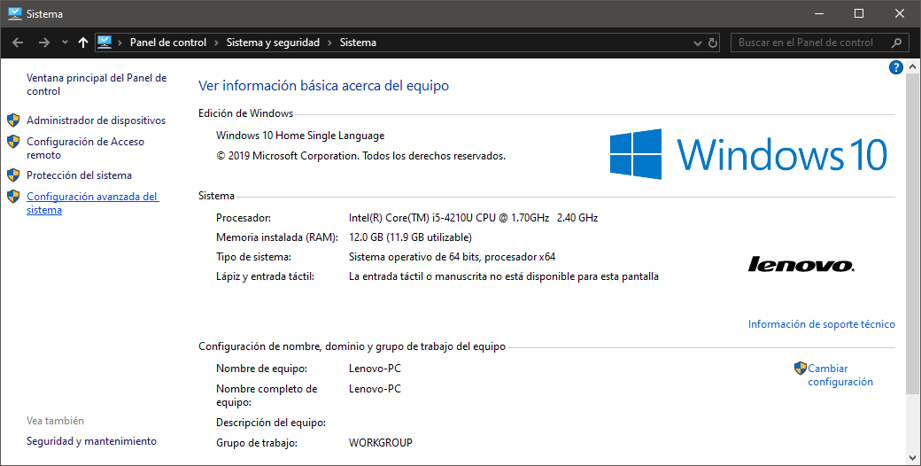Expand the chevron after Panel de control
The image size is (921, 466).
coord(216,42)
